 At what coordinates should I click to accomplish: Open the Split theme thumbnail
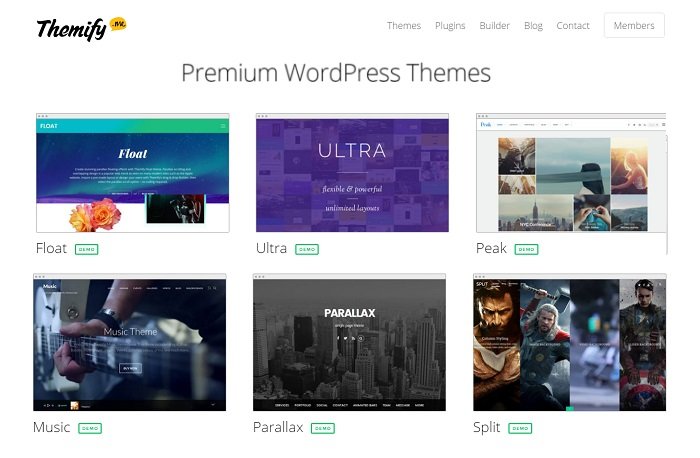point(570,342)
